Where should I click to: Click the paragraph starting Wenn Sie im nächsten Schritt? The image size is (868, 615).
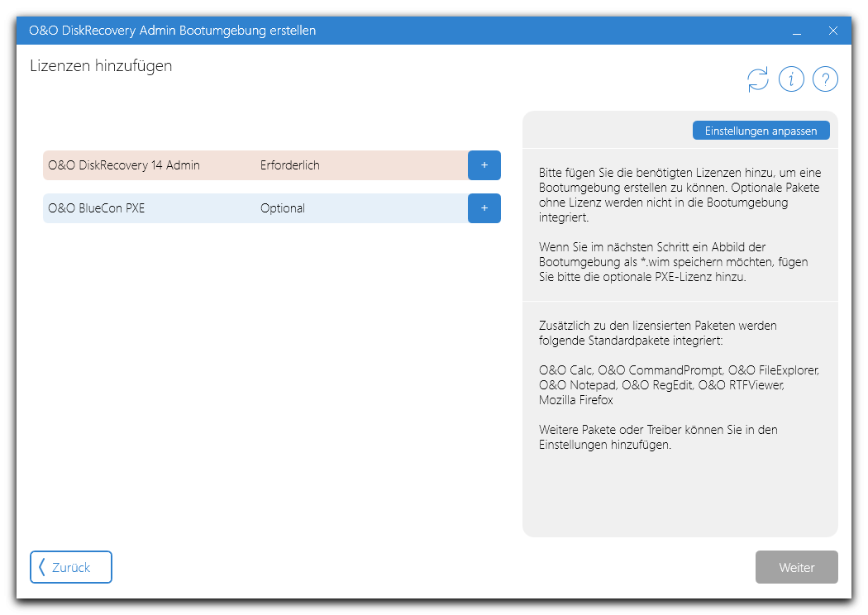pos(674,262)
